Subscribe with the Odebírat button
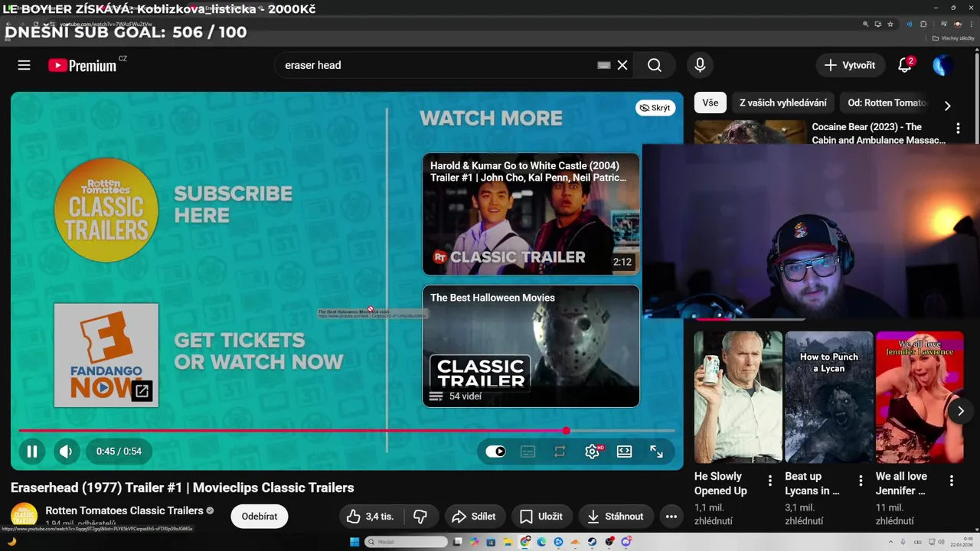 pos(260,517)
